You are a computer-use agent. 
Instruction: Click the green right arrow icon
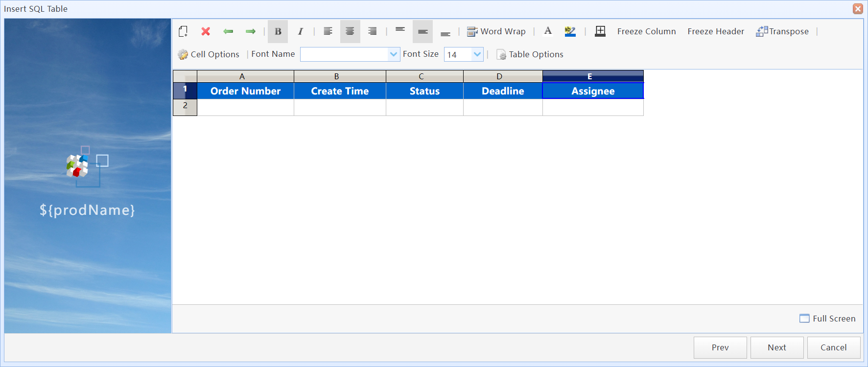pos(251,31)
